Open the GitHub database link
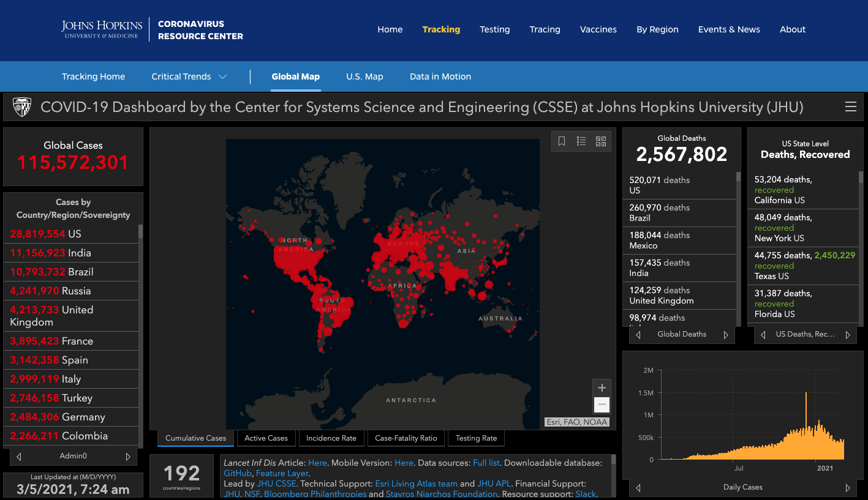 (x=238, y=473)
